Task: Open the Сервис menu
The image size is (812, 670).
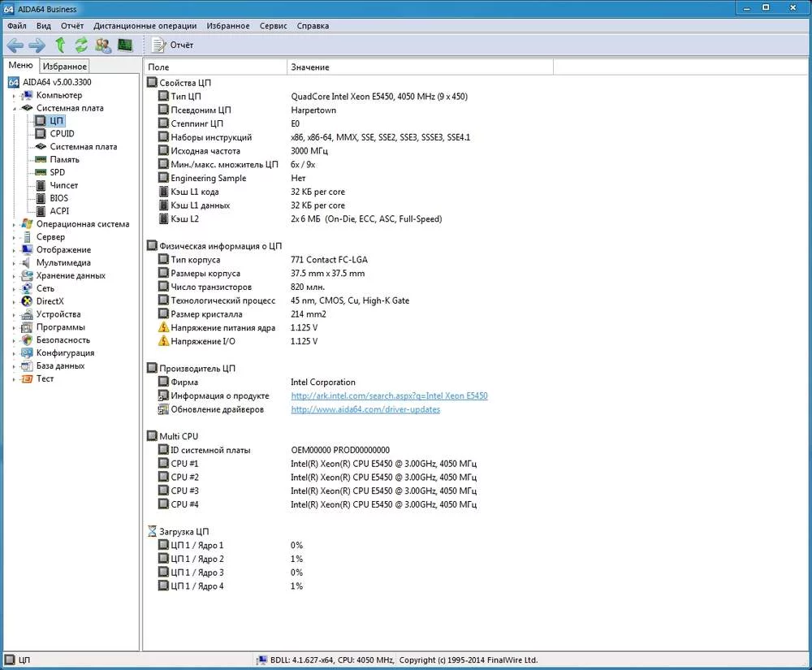Action: click(x=273, y=25)
